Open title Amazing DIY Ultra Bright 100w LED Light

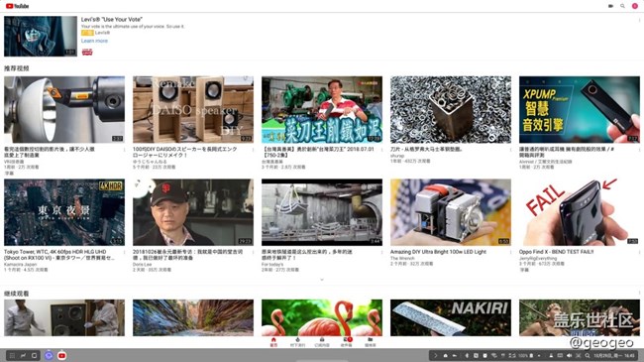[438, 251]
